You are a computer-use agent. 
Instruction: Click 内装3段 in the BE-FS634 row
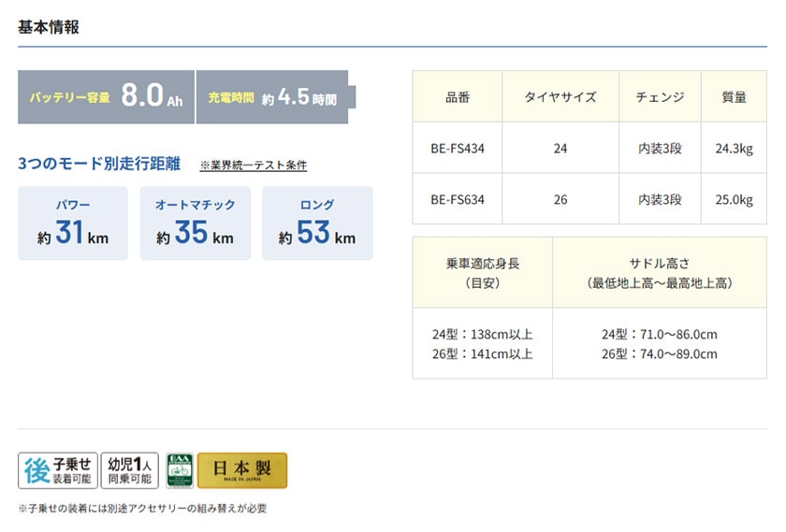tap(660, 199)
